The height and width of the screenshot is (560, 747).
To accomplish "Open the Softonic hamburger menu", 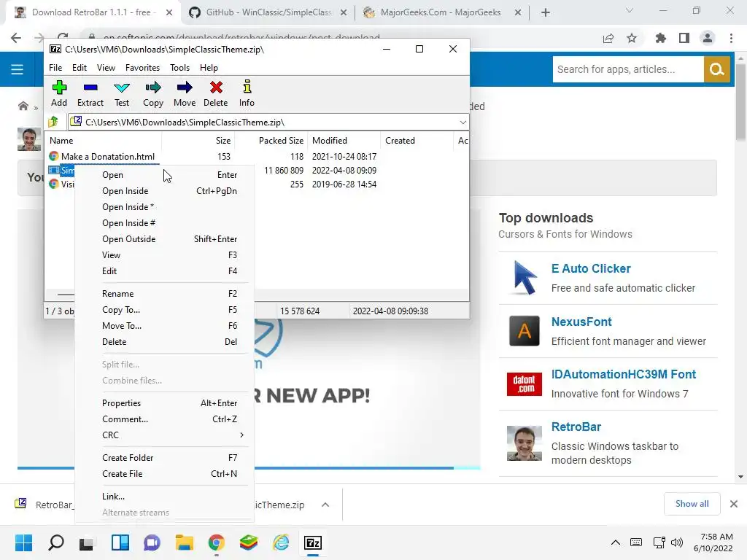I will [x=18, y=69].
